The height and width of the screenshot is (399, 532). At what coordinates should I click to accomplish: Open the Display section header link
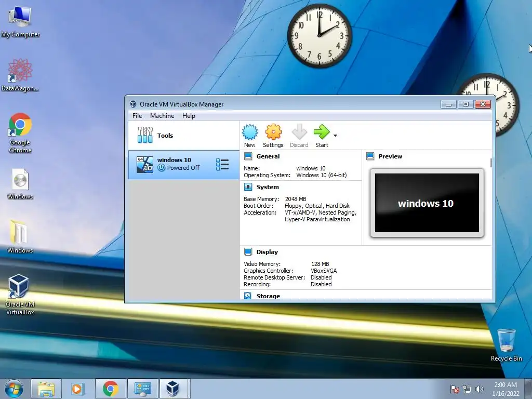click(267, 252)
